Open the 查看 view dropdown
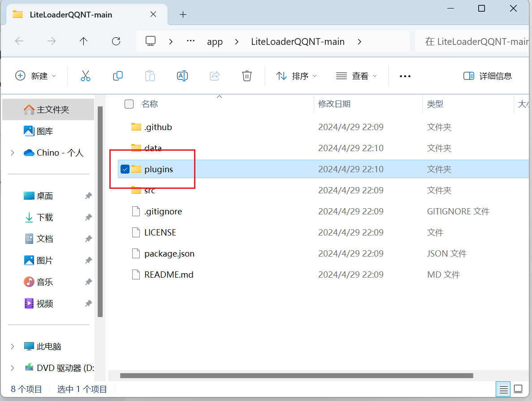The height and width of the screenshot is (401, 532). (x=356, y=76)
